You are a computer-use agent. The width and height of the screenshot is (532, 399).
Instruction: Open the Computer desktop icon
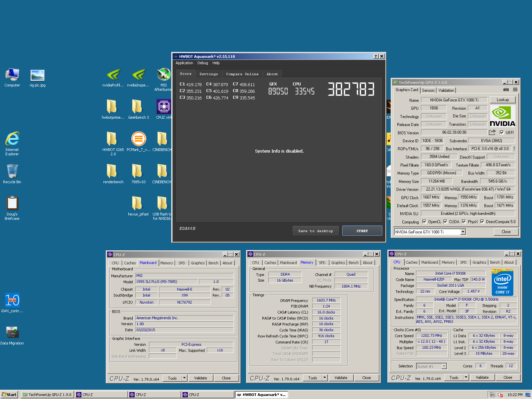point(12,77)
